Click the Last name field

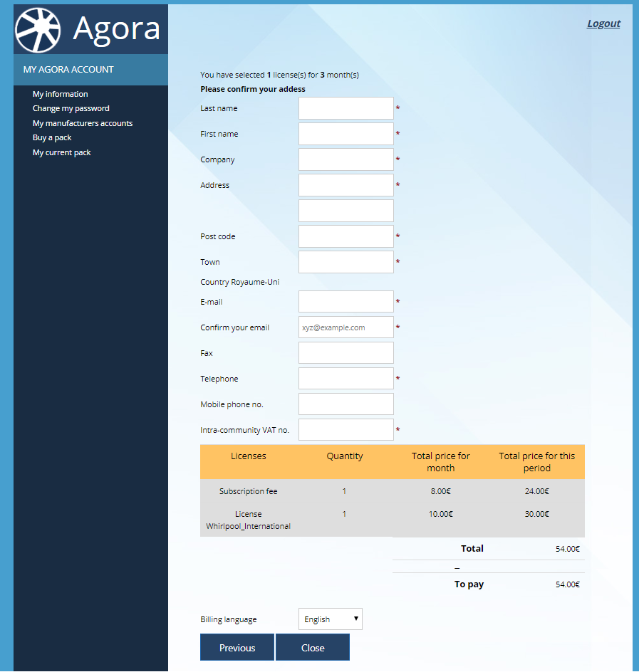coord(346,108)
